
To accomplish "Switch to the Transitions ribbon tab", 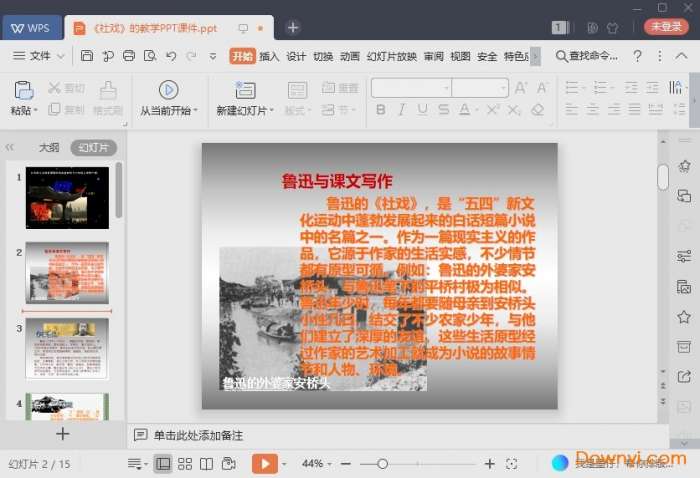I will tap(323, 56).
